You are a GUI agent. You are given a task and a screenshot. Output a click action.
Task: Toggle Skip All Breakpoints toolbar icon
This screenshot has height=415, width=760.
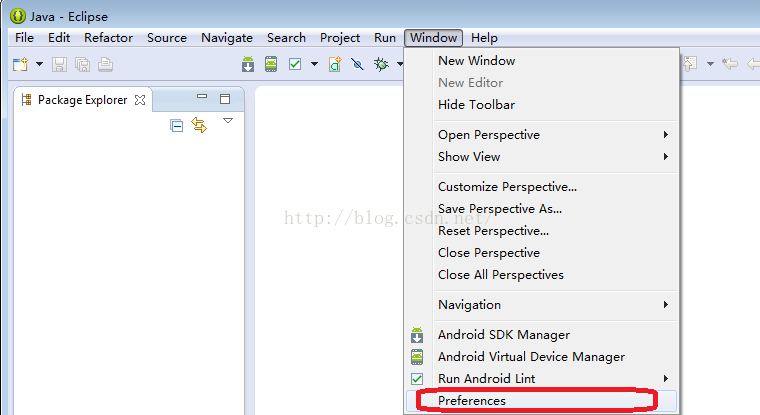358,64
